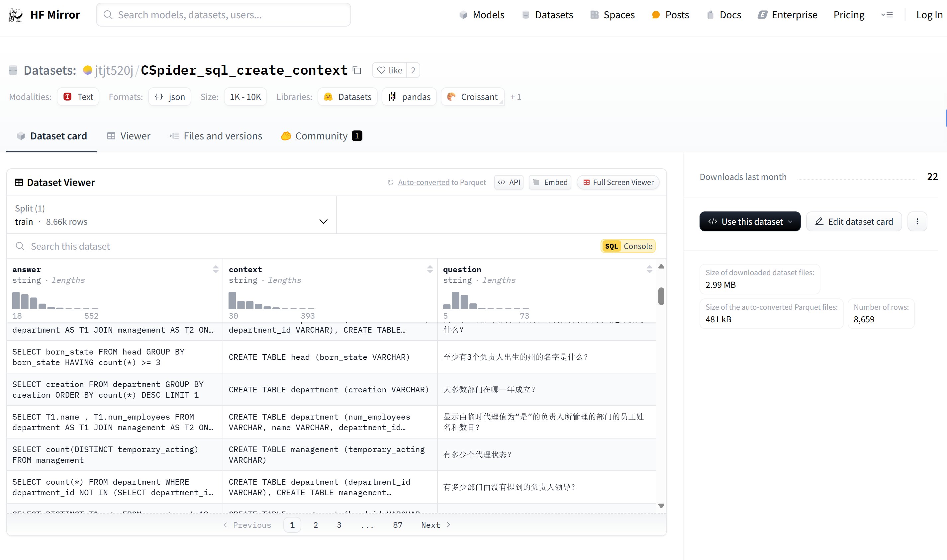
Task: Click the table vertical scrollbar thumb
Action: pos(661,296)
